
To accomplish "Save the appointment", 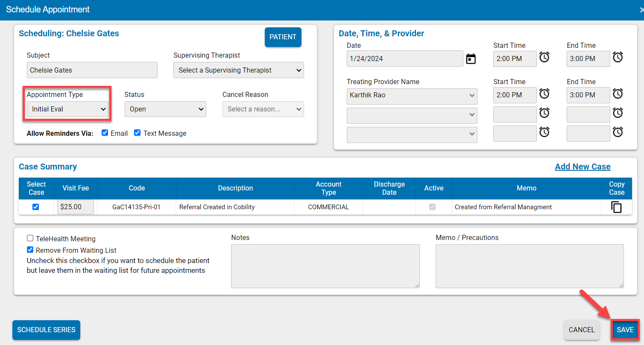I will click(x=625, y=330).
